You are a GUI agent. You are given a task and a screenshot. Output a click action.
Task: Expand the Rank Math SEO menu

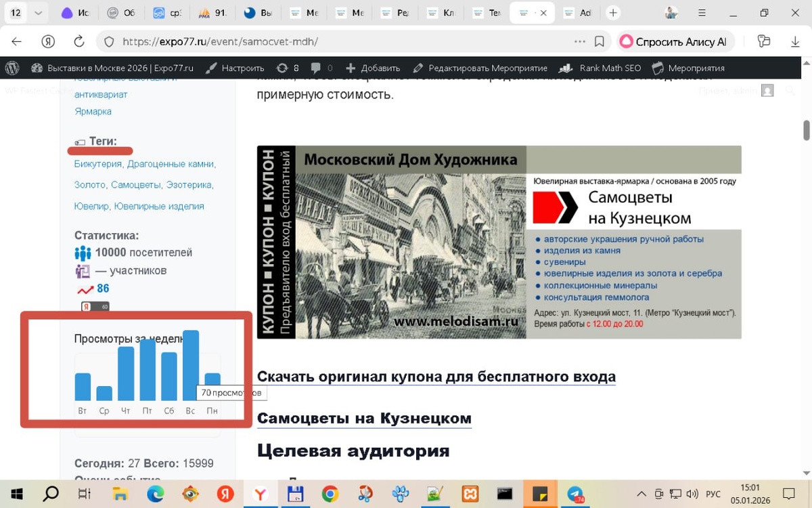[x=600, y=68]
